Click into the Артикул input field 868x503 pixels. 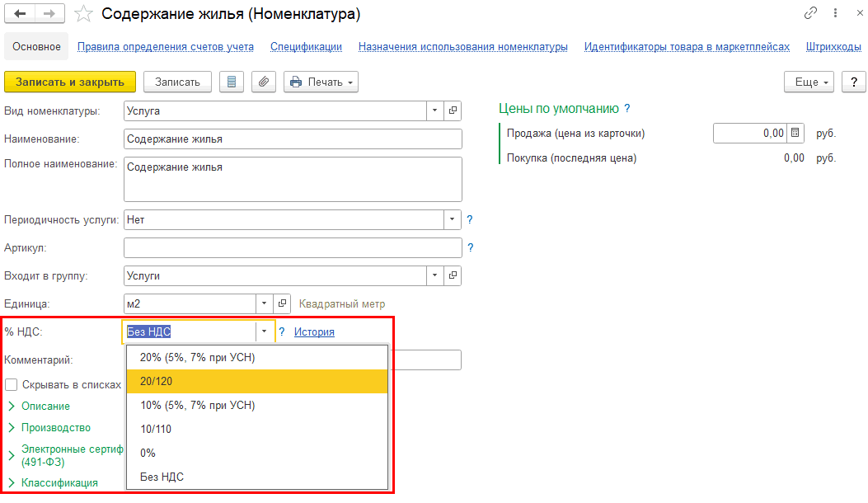coord(292,247)
